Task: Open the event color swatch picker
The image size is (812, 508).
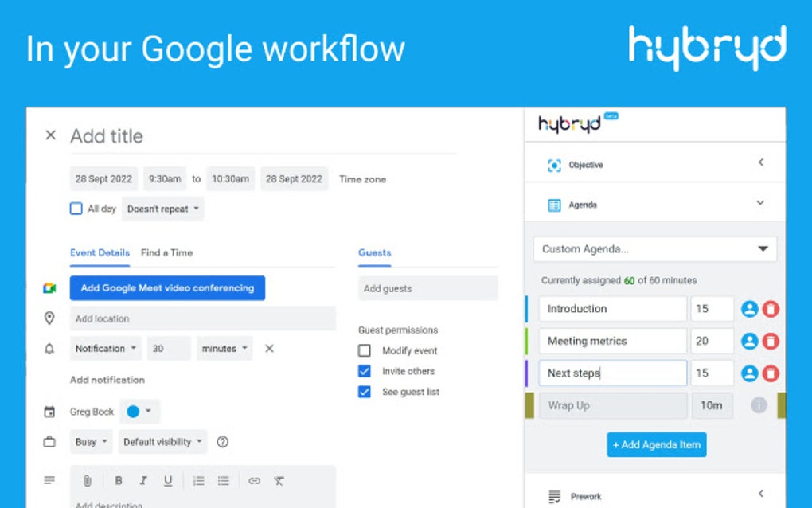Action: tap(132, 411)
